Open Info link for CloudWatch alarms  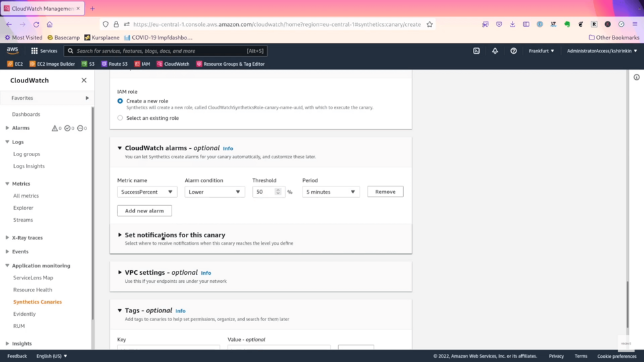coord(228,149)
